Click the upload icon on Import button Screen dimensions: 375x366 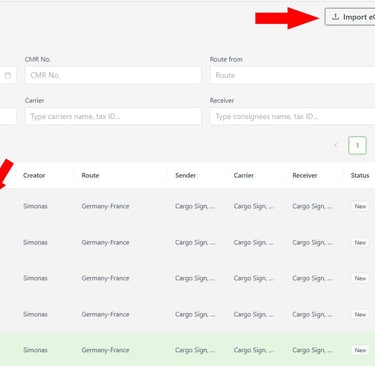coord(336,17)
